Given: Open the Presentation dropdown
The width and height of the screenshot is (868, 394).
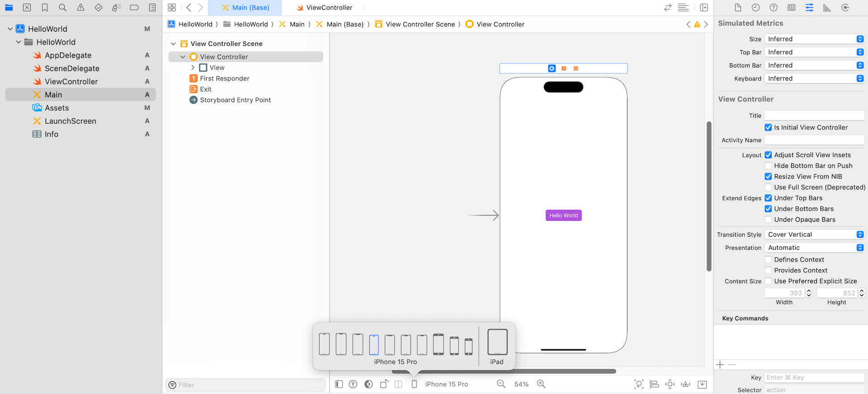Looking at the screenshot, I should pyautogui.click(x=814, y=247).
